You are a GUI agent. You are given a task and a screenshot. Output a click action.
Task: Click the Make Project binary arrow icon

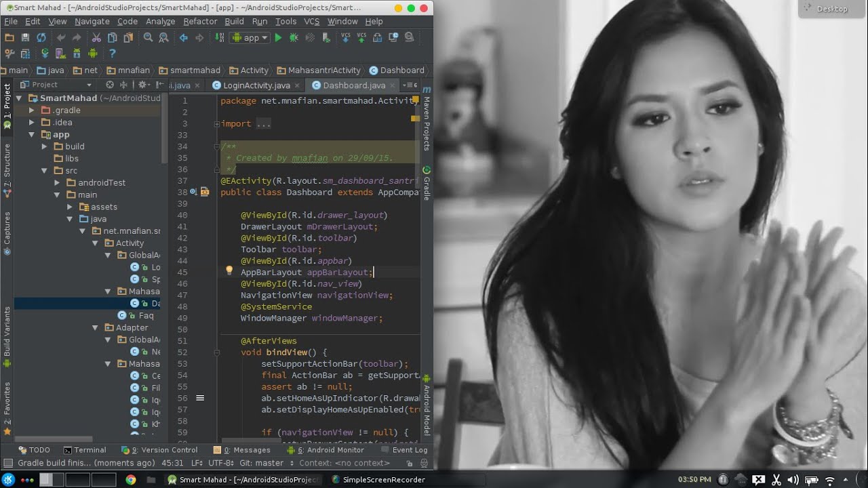point(220,38)
